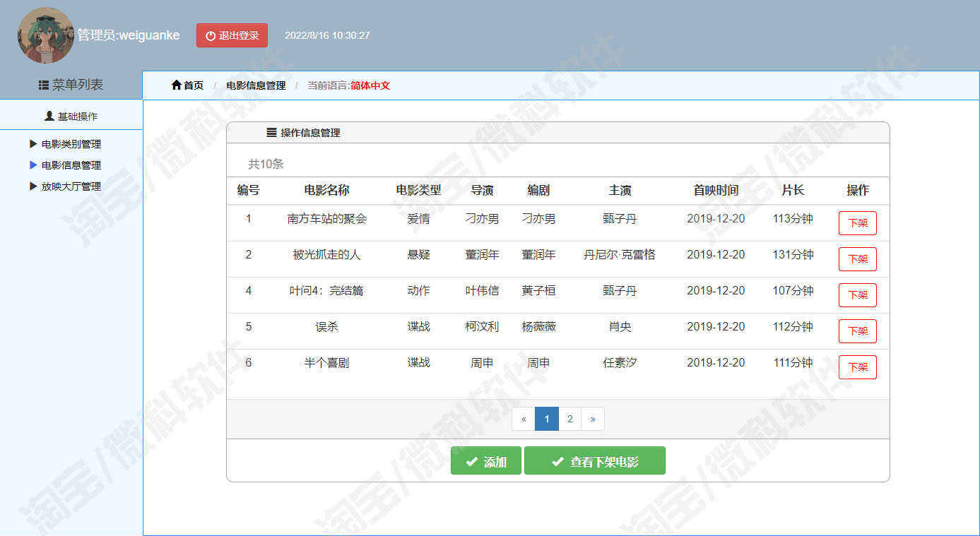Click the 编号 column header
The width and height of the screenshot is (980, 536).
248,190
